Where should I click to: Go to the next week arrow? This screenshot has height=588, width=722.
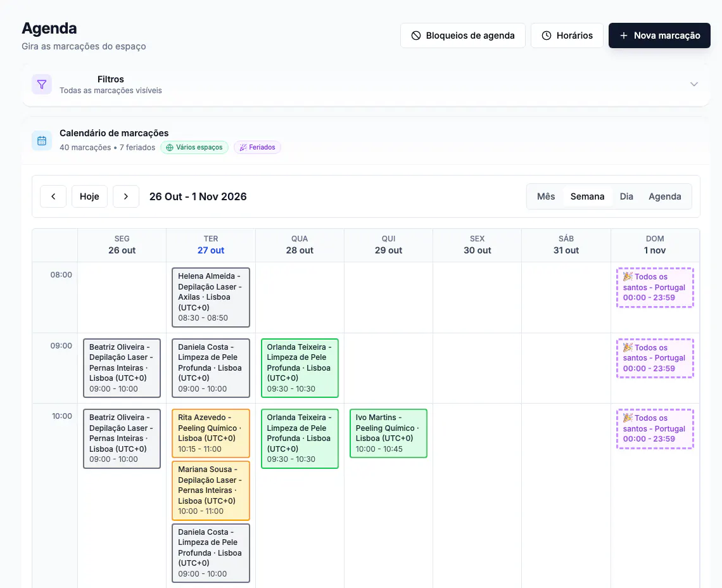[125, 197]
